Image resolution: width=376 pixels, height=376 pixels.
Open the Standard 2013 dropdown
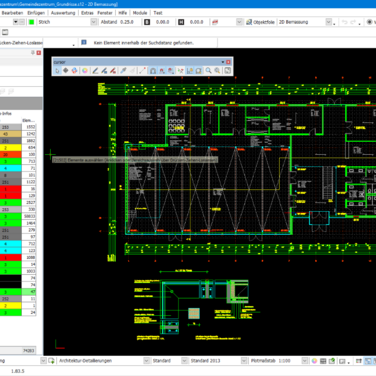coord(244,361)
